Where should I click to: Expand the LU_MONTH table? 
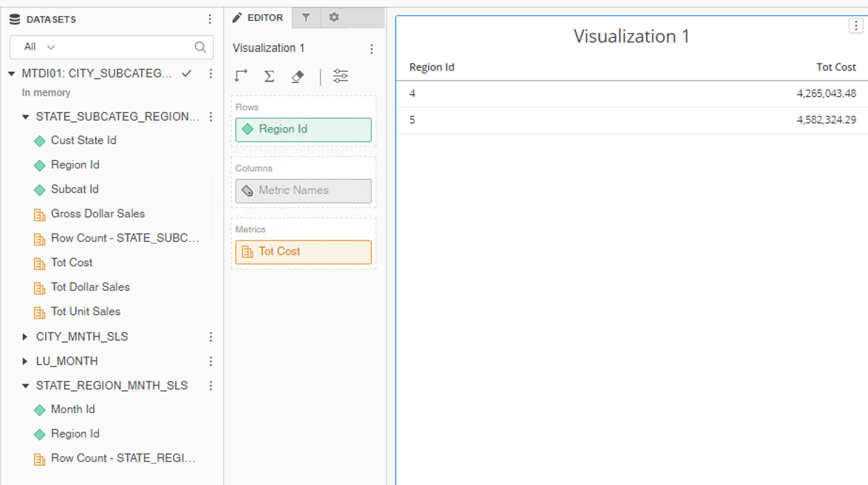pos(25,361)
